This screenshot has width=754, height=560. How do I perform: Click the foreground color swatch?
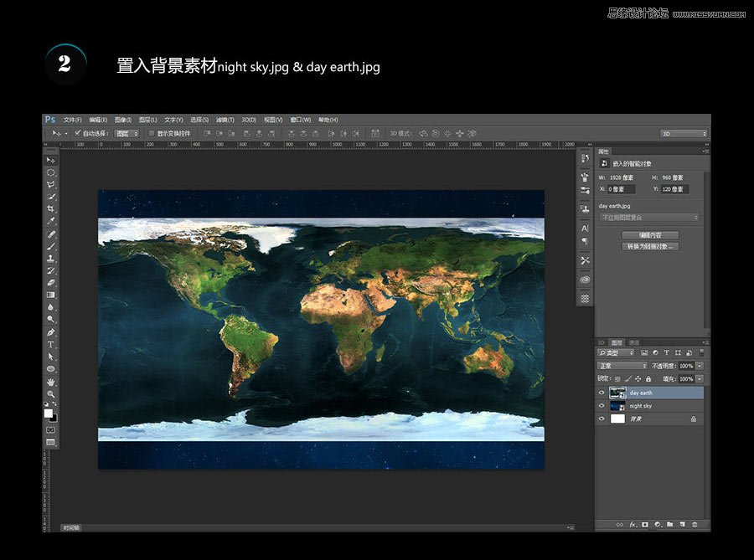pyautogui.click(x=48, y=413)
